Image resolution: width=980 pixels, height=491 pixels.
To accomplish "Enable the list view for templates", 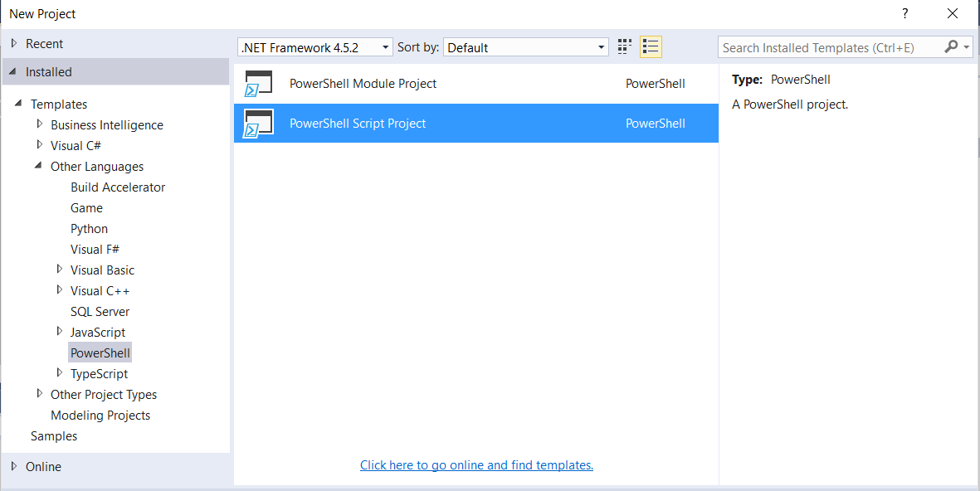I will 651,46.
